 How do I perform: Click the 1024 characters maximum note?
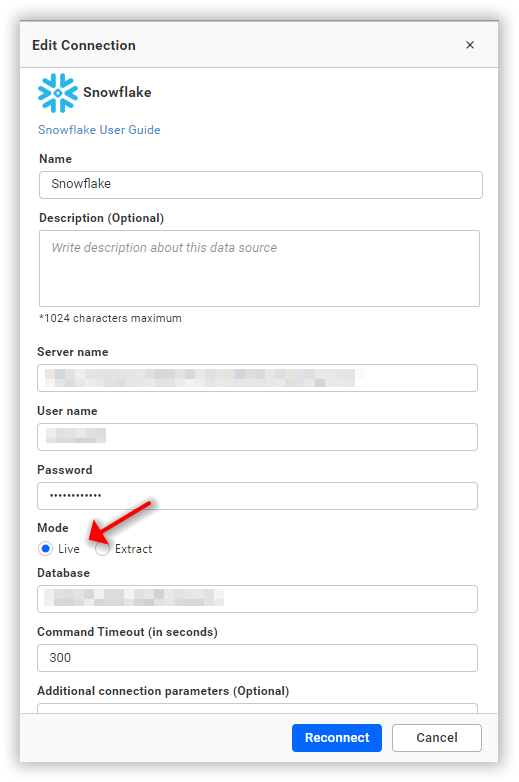click(x=110, y=318)
